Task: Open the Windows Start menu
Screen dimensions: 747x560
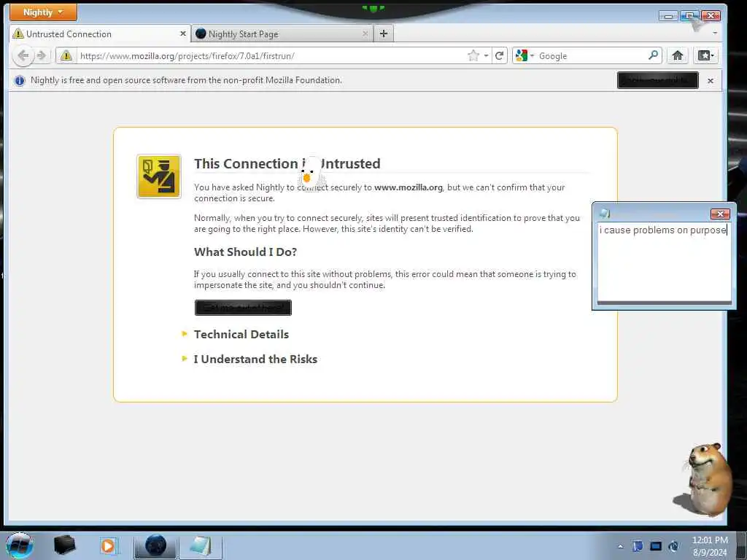Action: 20,545
